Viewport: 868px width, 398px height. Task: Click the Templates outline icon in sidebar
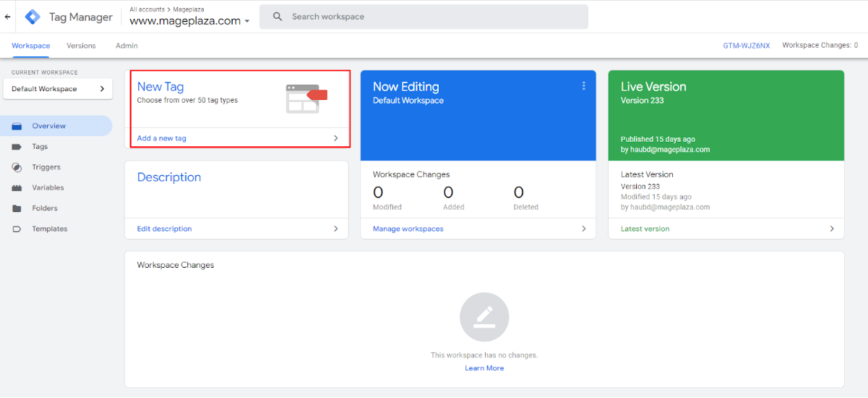click(x=17, y=229)
